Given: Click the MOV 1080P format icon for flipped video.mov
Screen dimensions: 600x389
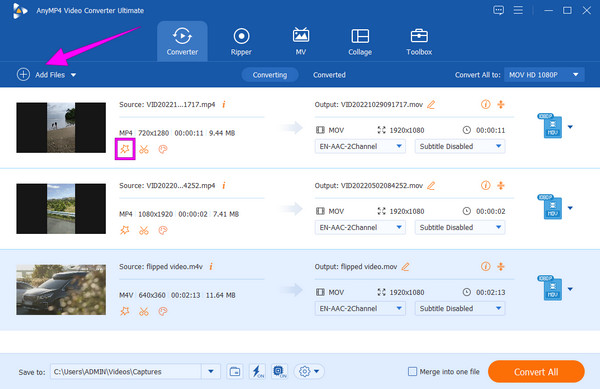Looking at the screenshot, I should pos(550,288).
